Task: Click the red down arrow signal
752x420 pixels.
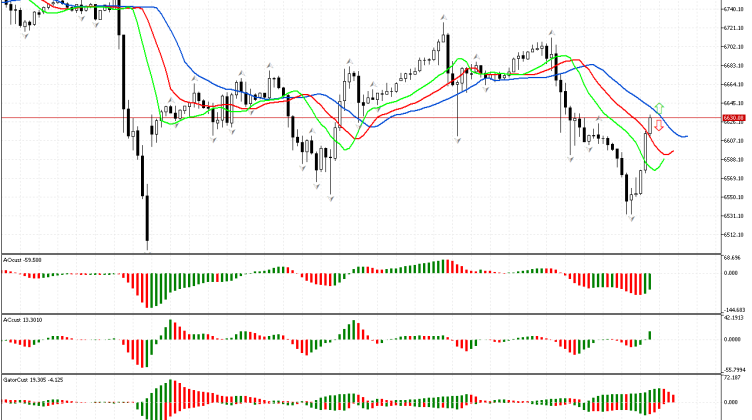Action: 659,126
